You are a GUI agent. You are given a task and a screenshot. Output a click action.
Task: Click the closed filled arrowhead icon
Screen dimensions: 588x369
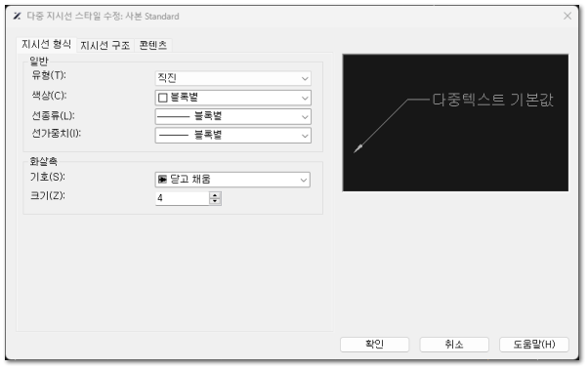[x=162, y=180]
